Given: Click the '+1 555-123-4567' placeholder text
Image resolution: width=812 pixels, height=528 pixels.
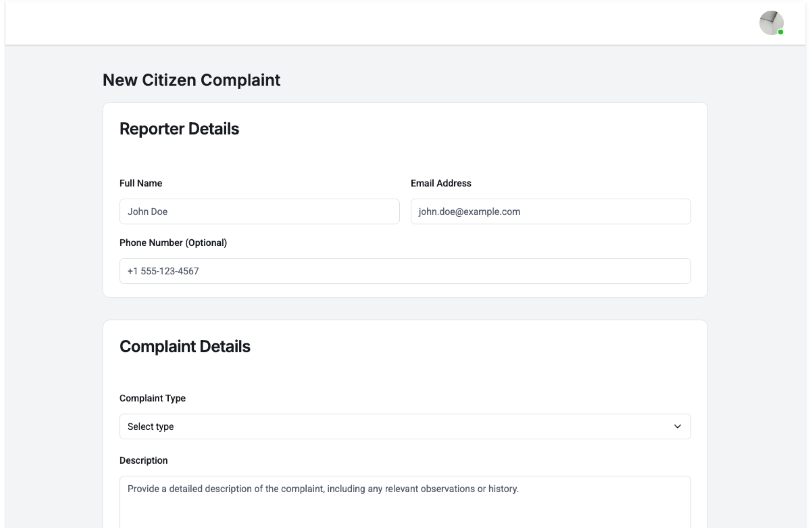Looking at the screenshot, I should click(x=163, y=271).
